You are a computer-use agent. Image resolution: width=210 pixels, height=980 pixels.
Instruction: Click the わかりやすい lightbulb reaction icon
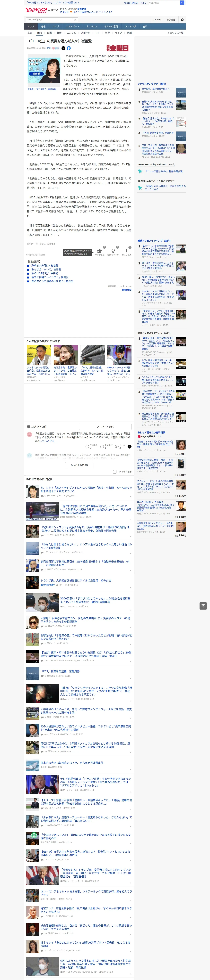(113, 251)
